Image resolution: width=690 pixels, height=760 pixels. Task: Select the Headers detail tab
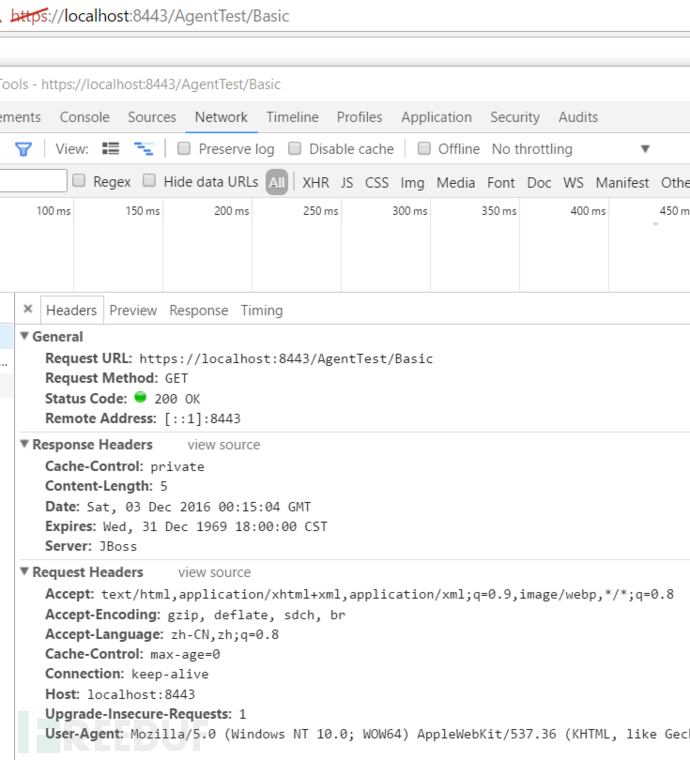pos(72,310)
